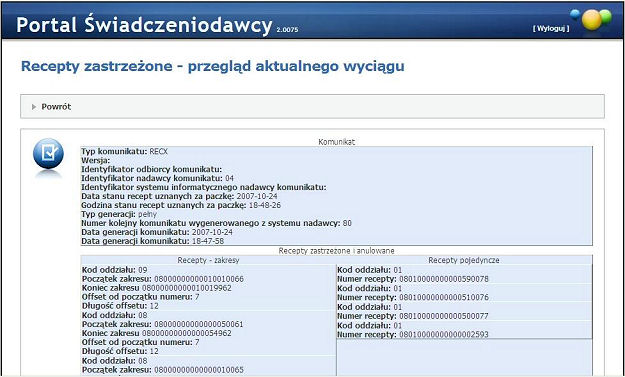Select the Identyfikator odbiorcy komunikatu line

151,169
